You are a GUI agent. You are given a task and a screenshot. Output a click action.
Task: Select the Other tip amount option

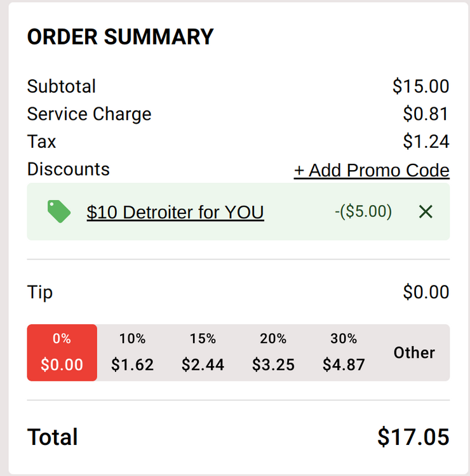point(414,352)
